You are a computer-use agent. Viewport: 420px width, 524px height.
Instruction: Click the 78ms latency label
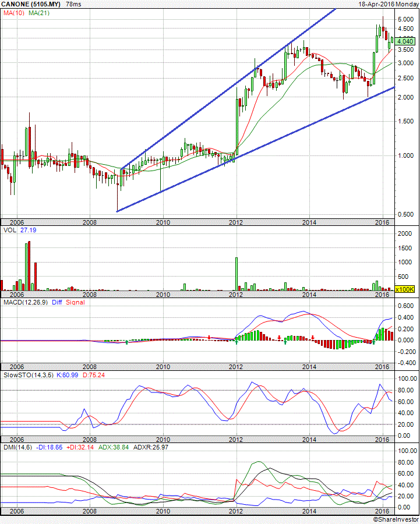[73, 4]
